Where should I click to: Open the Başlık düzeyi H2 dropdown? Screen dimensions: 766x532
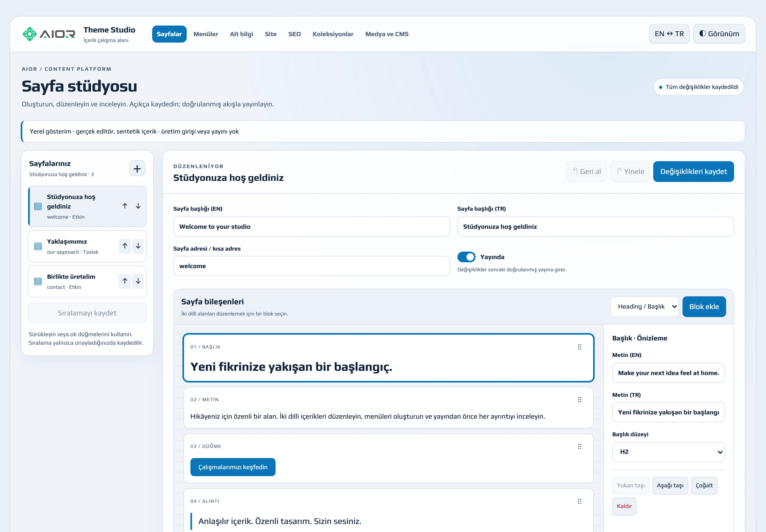tap(668, 452)
